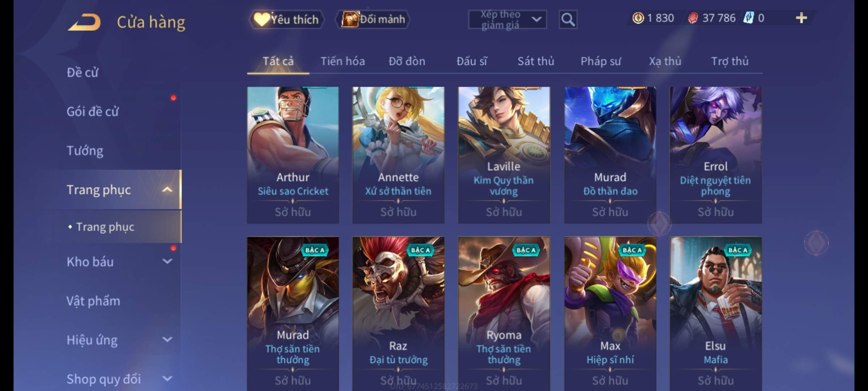Viewport: 868px width, 391px height.
Task: Tap the blue voucher currency icon
Action: point(748,18)
